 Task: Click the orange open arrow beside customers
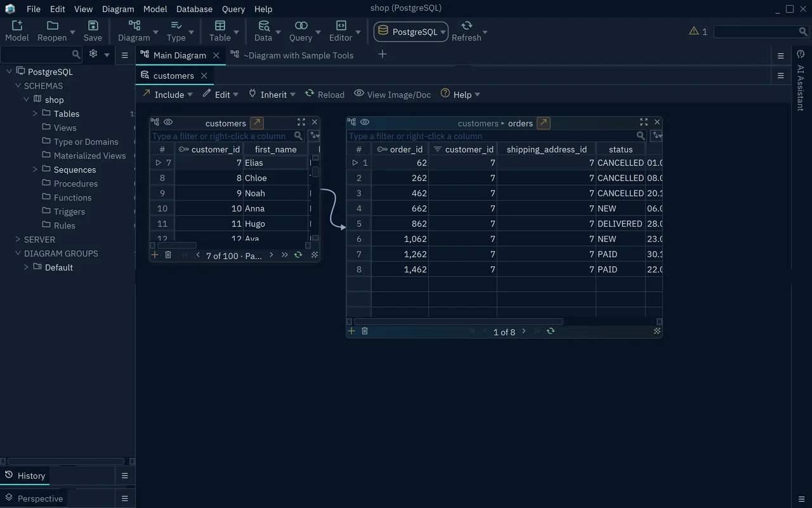[256, 123]
